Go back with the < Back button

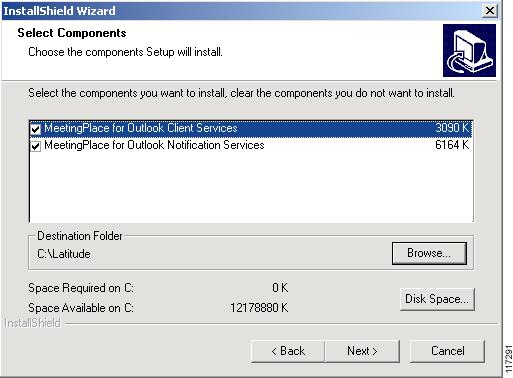288,351
